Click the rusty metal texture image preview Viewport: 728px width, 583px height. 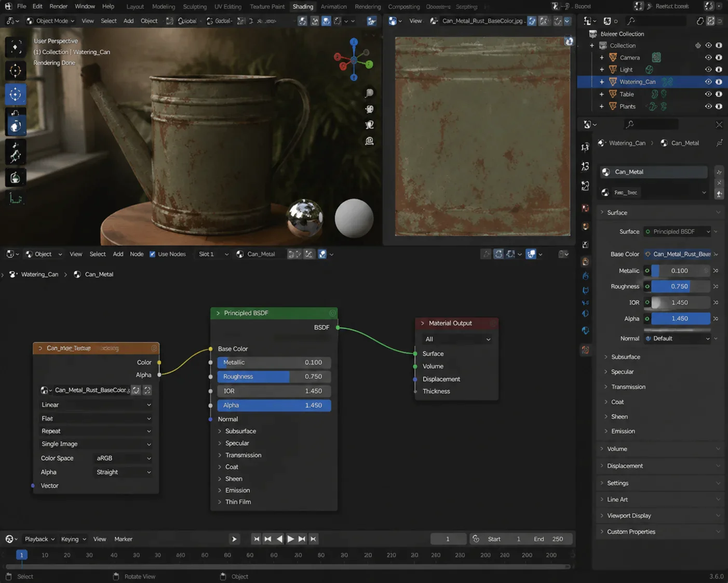(x=482, y=136)
